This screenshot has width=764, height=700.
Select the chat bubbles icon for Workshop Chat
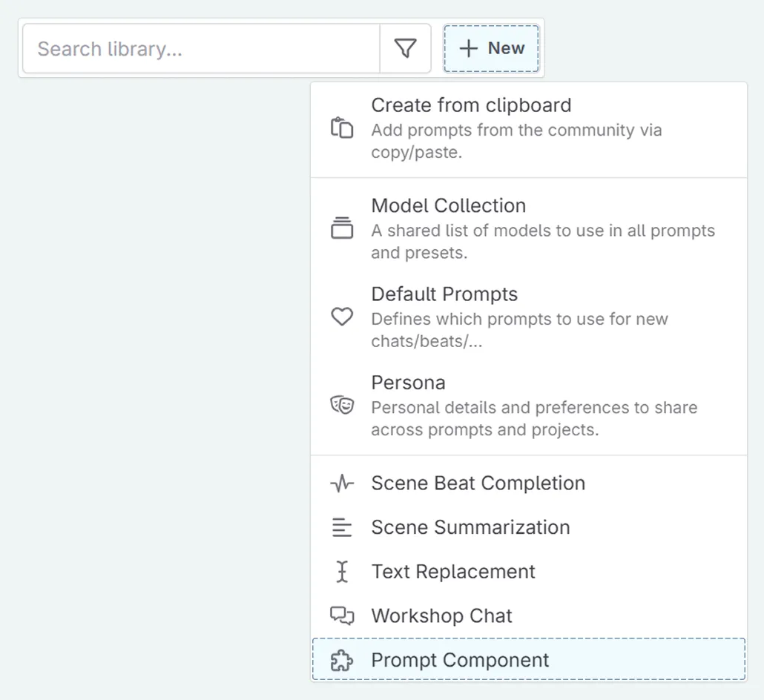[341, 615]
